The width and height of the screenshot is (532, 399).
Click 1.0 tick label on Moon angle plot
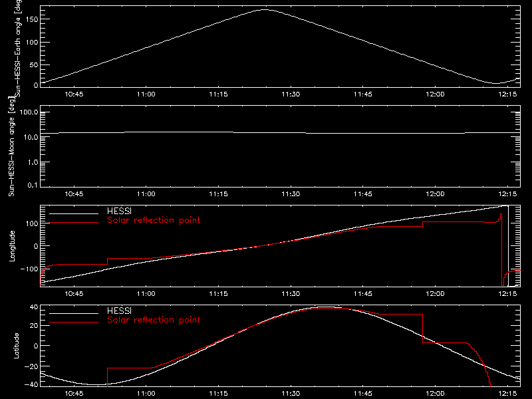(33, 162)
